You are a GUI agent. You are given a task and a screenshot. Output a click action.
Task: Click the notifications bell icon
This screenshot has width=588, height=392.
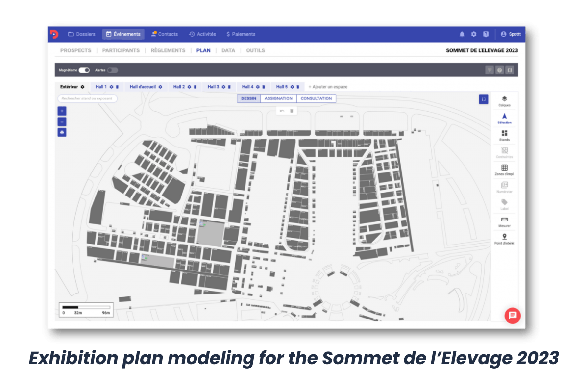462,34
